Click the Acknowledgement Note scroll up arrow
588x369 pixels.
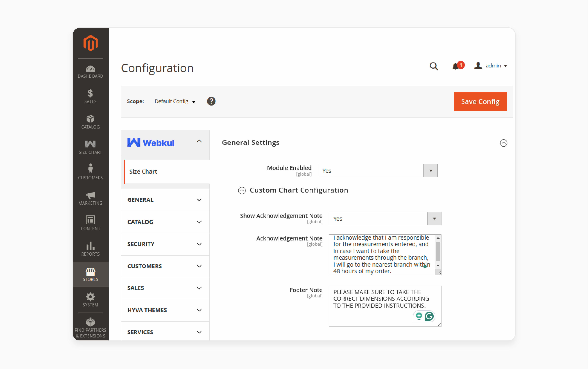(x=438, y=238)
